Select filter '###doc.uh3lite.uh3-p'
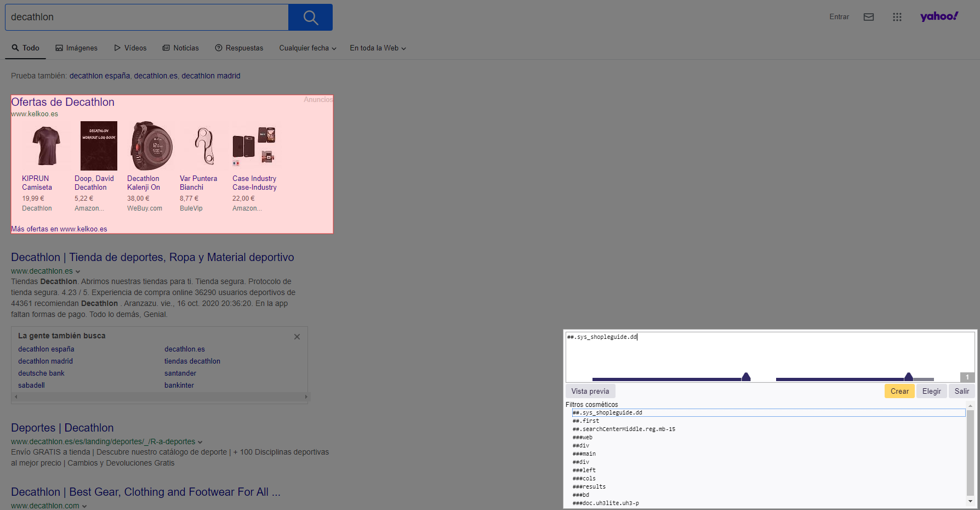This screenshot has height=510, width=980. pos(768,503)
